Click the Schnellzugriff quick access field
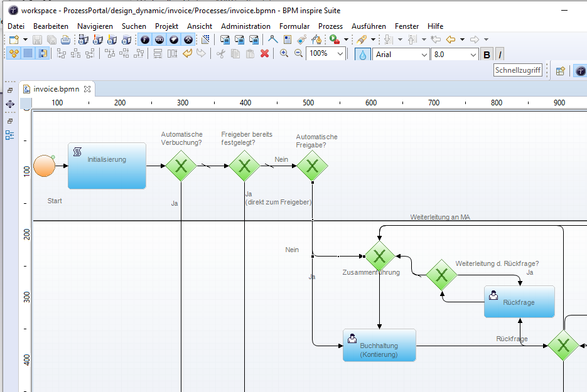The width and height of the screenshot is (587, 392). 518,70
